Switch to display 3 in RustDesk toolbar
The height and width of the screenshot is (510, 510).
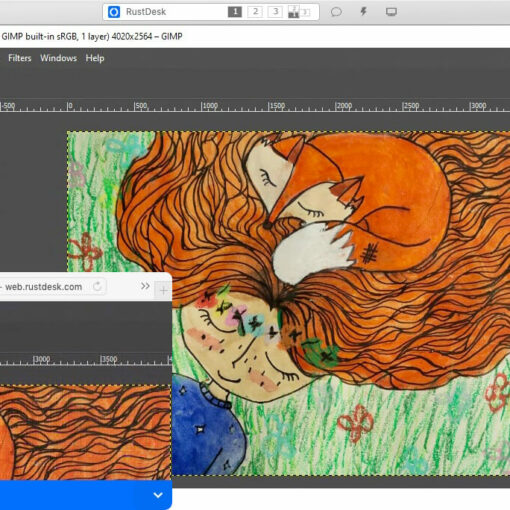(x=275, y=12)
